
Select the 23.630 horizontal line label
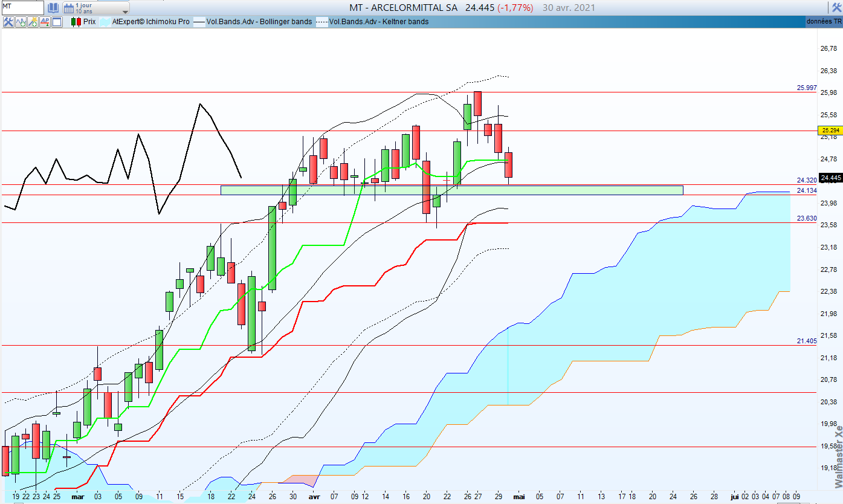tap(807, 218)
